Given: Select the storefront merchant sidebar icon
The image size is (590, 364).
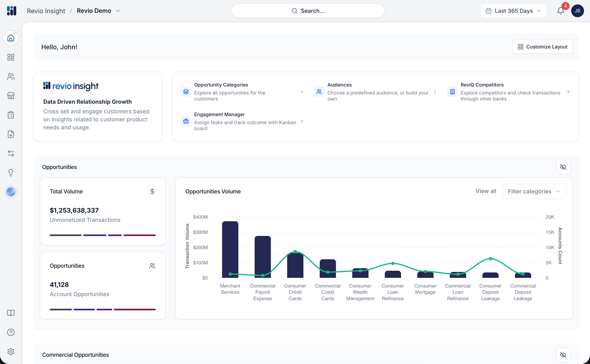Looking at the screenshot, I should point(11,96).
